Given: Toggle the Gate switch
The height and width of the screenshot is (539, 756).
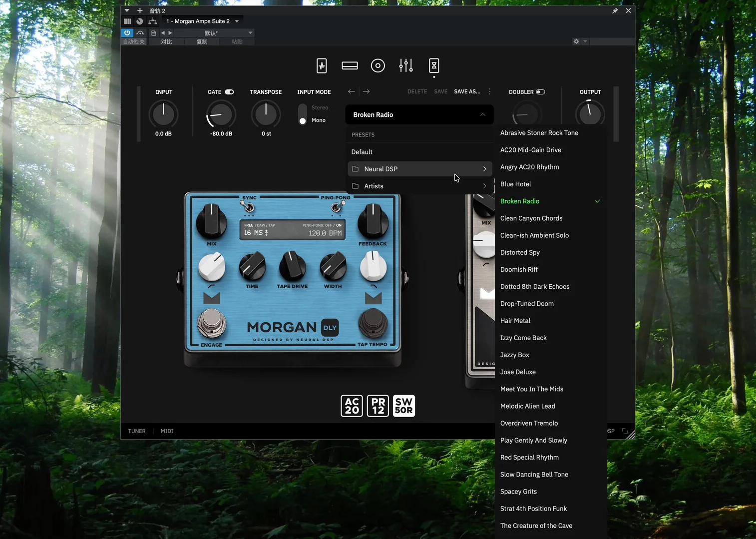Looking at the screenshot, I should 229,92.
